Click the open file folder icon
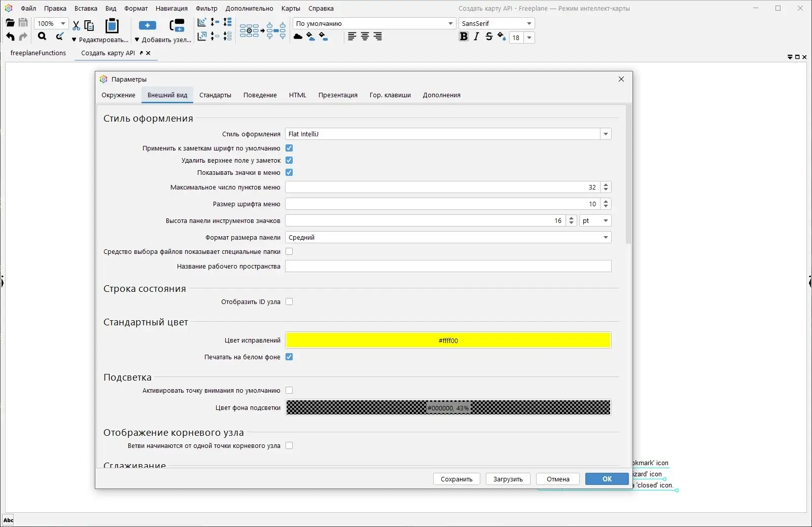 (x=10, y=23)
